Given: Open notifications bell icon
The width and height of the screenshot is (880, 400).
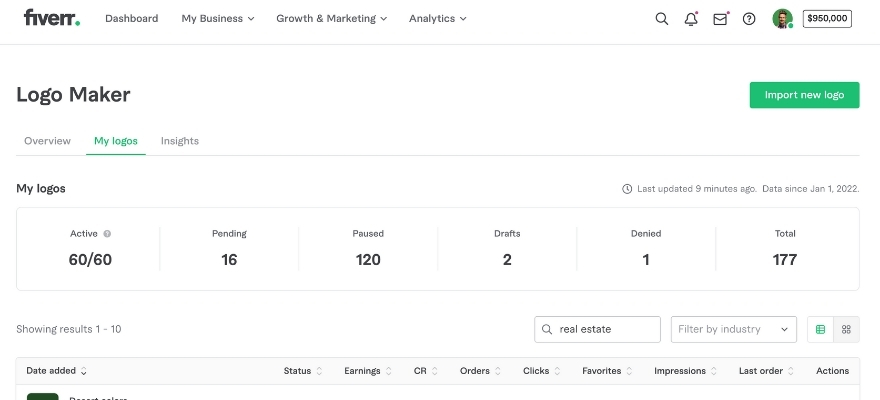Looking at the screenshot, I should point(691,19).
